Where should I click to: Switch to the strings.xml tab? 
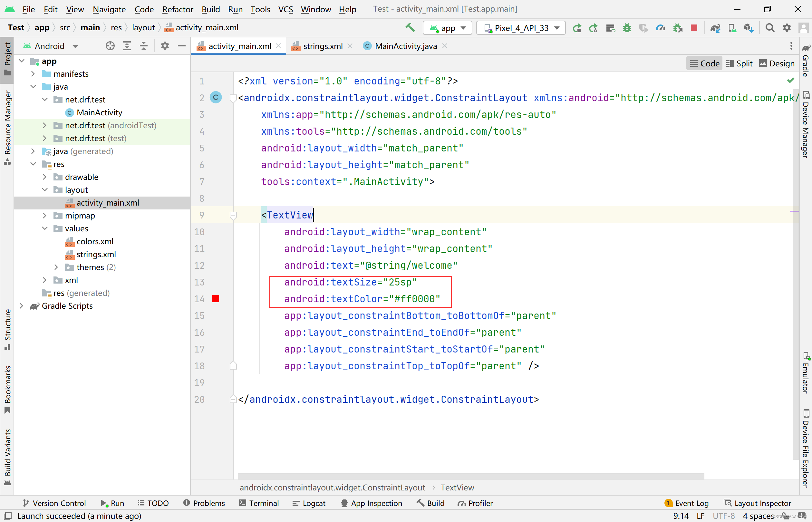pos(322,46)
